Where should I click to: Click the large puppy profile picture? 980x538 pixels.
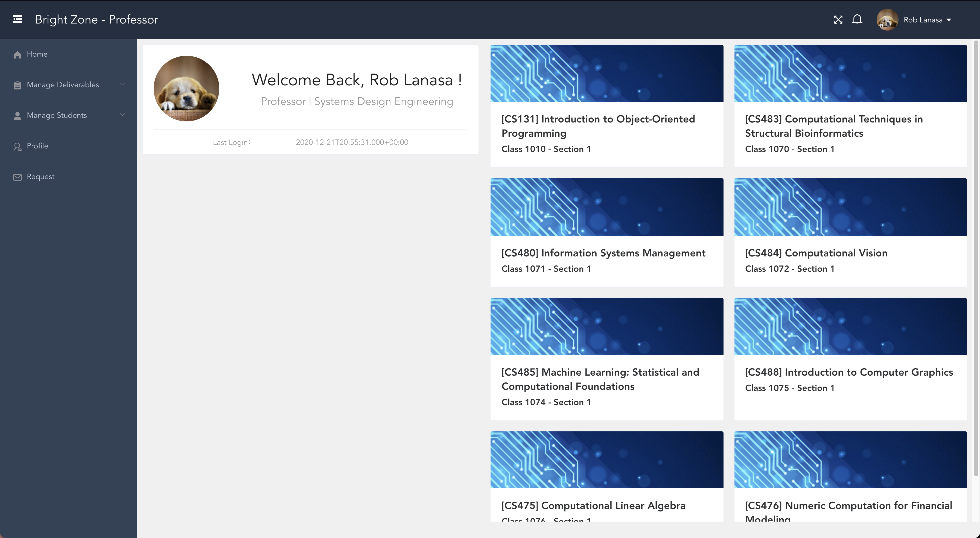coord(186,89)
